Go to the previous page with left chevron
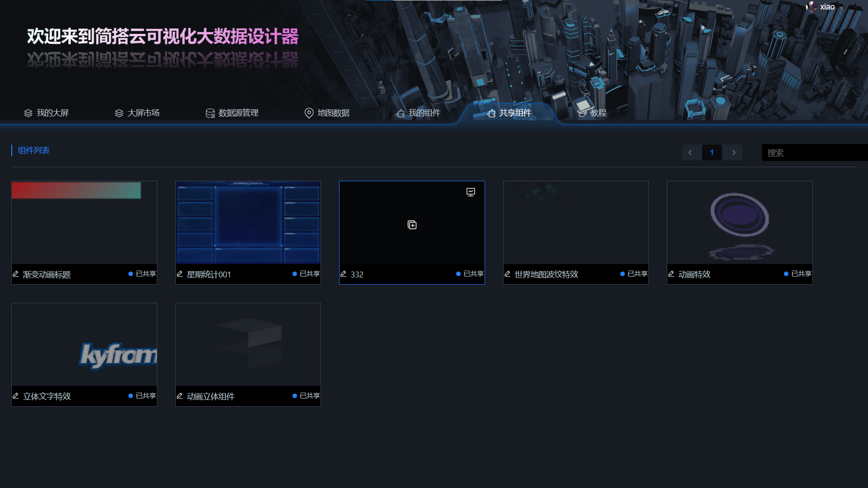The image size is (868, 488). [x=690, y=153]
